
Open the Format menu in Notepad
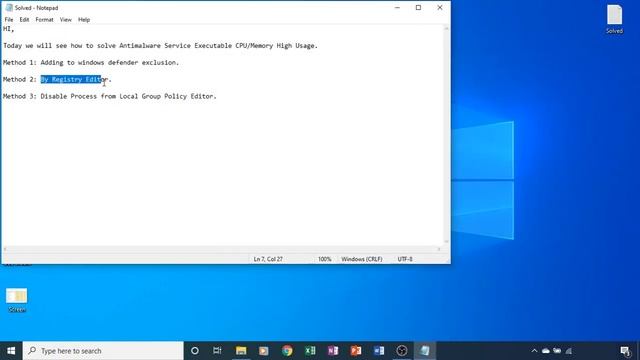coord(44,20)
